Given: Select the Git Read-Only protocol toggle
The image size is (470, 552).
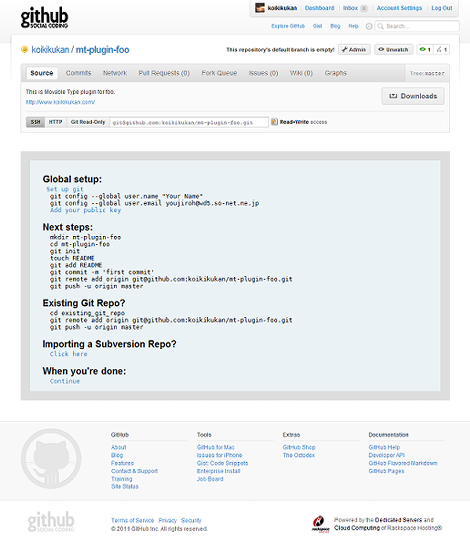Looking at the screenshot, I should pos(88,122).
